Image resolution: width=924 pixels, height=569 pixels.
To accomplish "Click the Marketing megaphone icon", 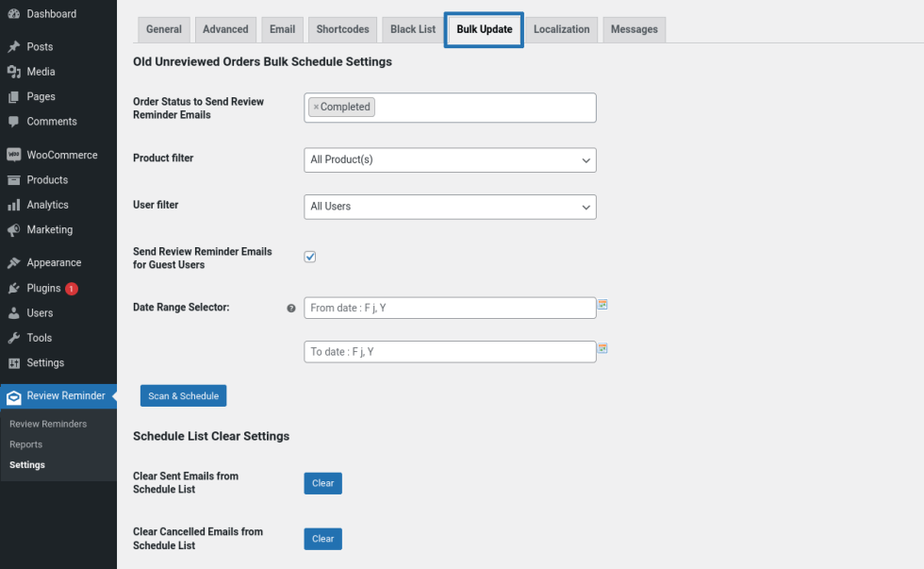I will [x=13, y=229].
